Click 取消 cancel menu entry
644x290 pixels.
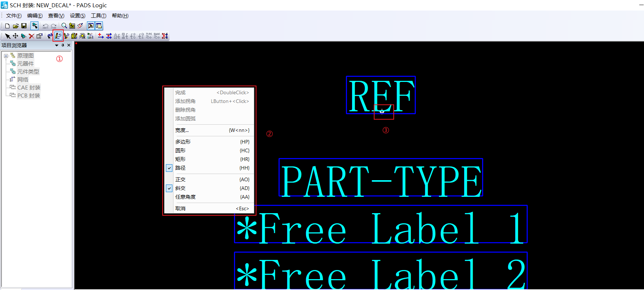pyautogui.click(x=209, y=208)
